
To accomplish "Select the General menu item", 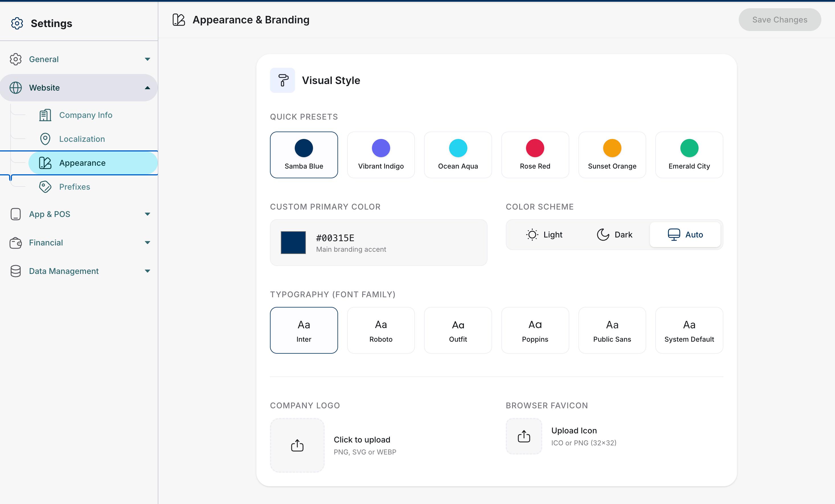I will point(79,59).
